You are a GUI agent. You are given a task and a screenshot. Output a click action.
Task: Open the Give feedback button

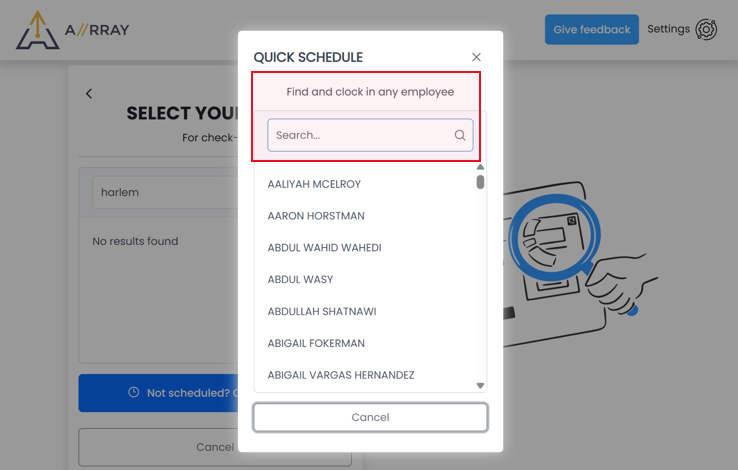click(592, 30)
